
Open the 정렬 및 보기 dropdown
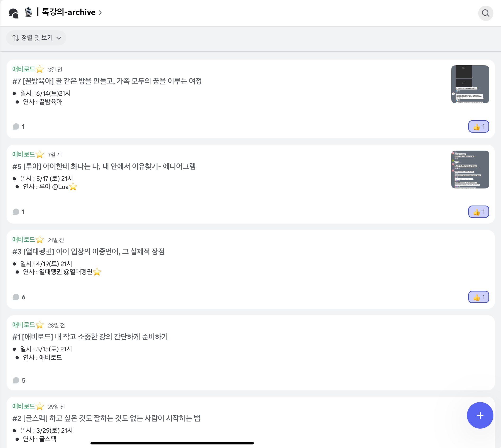pyautogui.click(x=36, y=38)
